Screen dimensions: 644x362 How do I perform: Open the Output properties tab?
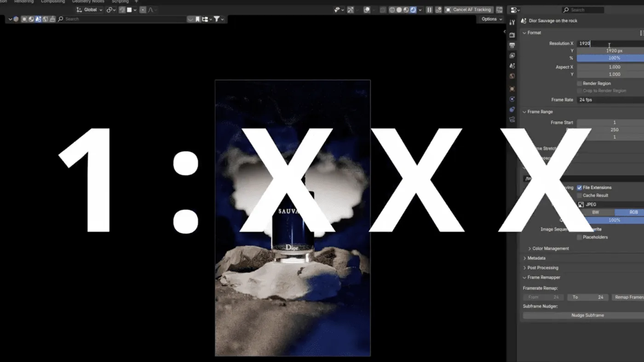pos(512,46)
